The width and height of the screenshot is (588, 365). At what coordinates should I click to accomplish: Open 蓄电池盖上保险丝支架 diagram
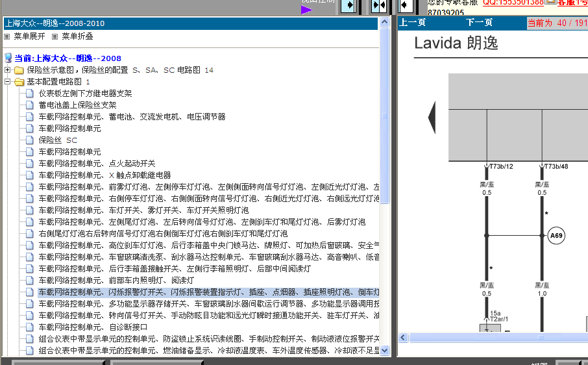(77, 105)
